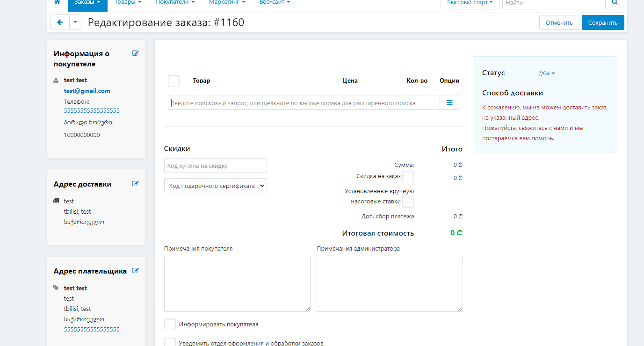This screenshot has height=346, width=644.
Task: Click the Кол-во column header
Action: point(417,80)
